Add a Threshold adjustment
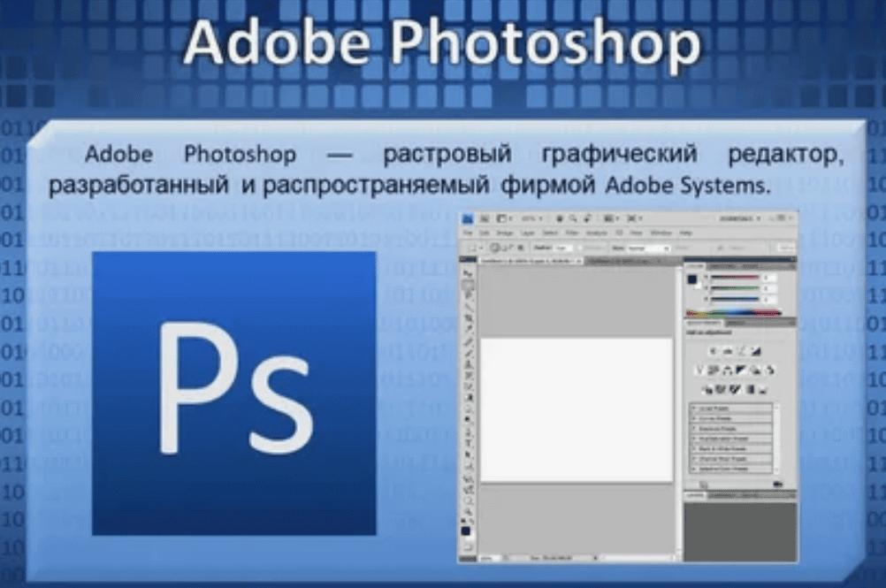 click(x=734, y=389)
